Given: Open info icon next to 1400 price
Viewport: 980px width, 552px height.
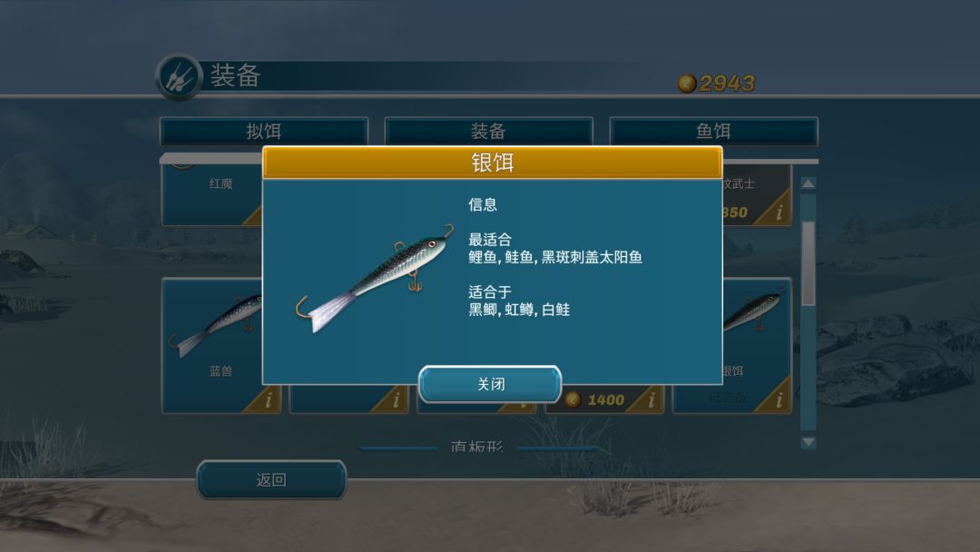Looking at the screenshot, I should point(652,399).
